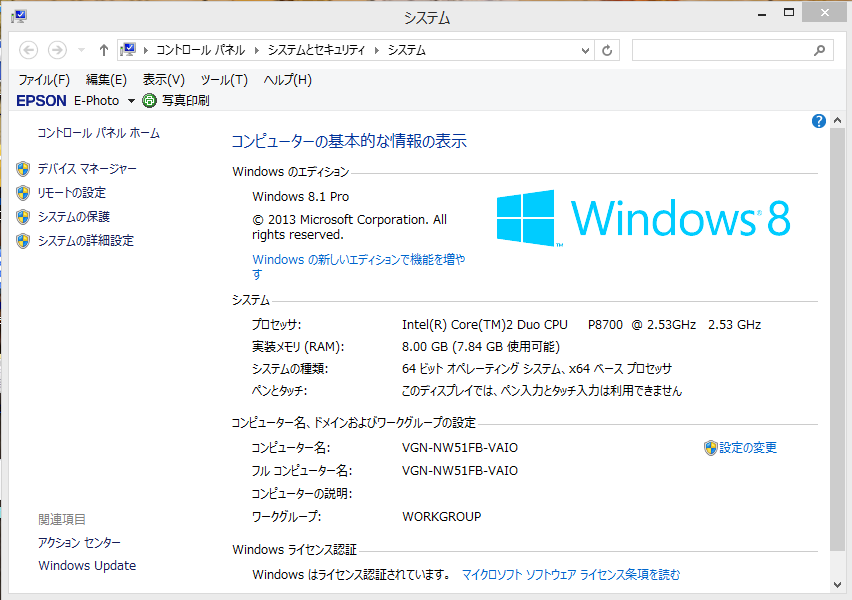Image resolution: width=852 pixels, height=600 pixels.
Task: Select the 64 ビット system type text
Action: (x=537, y=369)
